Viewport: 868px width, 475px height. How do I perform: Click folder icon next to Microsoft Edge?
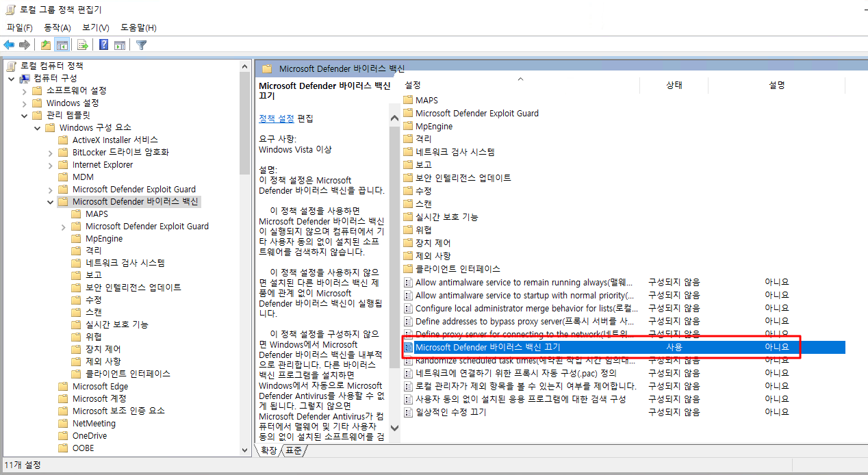coord(64,386)
